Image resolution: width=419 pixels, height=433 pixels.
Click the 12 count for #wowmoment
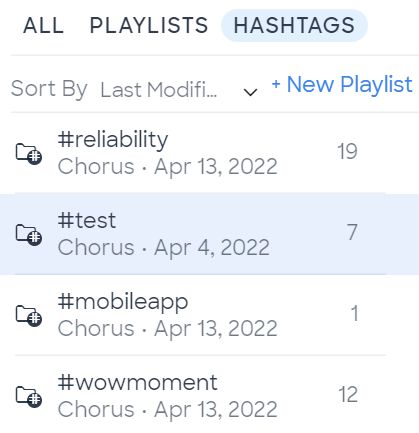click(x=348, y=395)
